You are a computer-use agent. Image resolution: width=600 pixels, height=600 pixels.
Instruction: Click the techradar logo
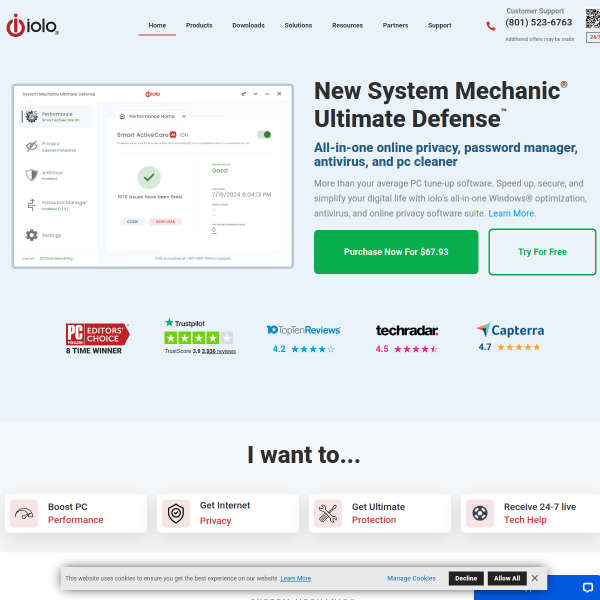[407, 330]
